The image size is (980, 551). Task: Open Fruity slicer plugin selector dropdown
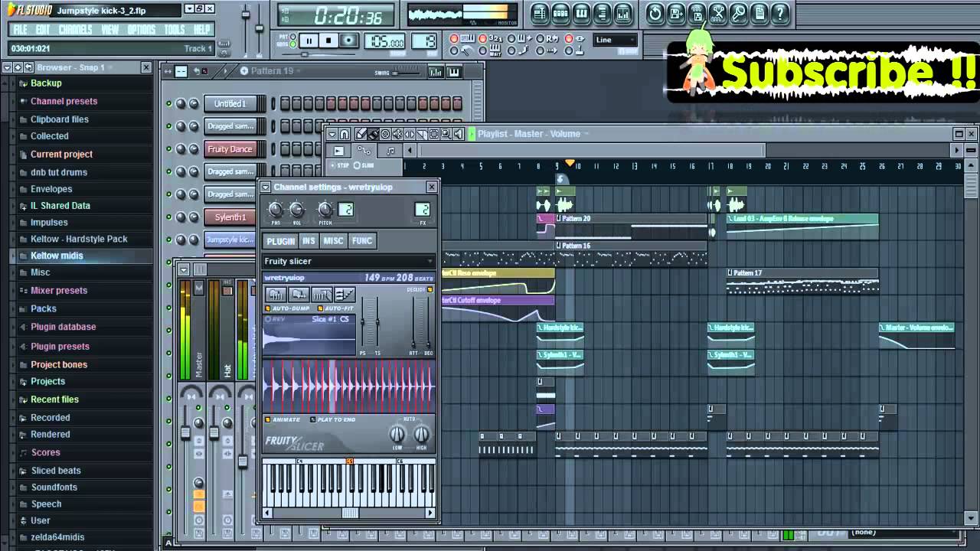coord(348,261)
